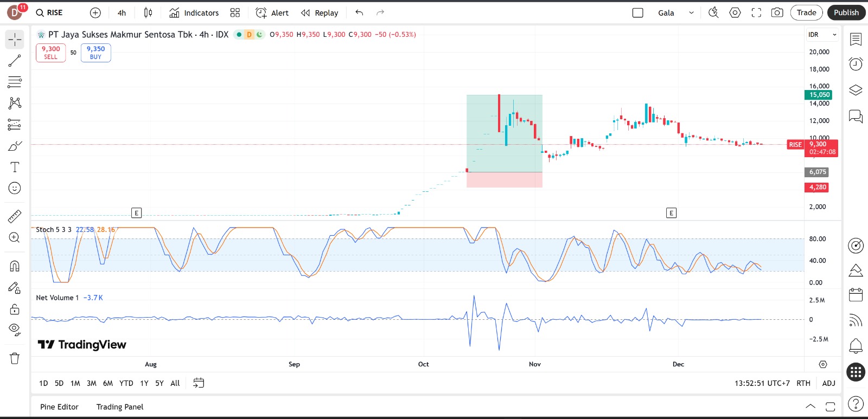Open the IDR currency dropdown

click(x=822, y=35)
